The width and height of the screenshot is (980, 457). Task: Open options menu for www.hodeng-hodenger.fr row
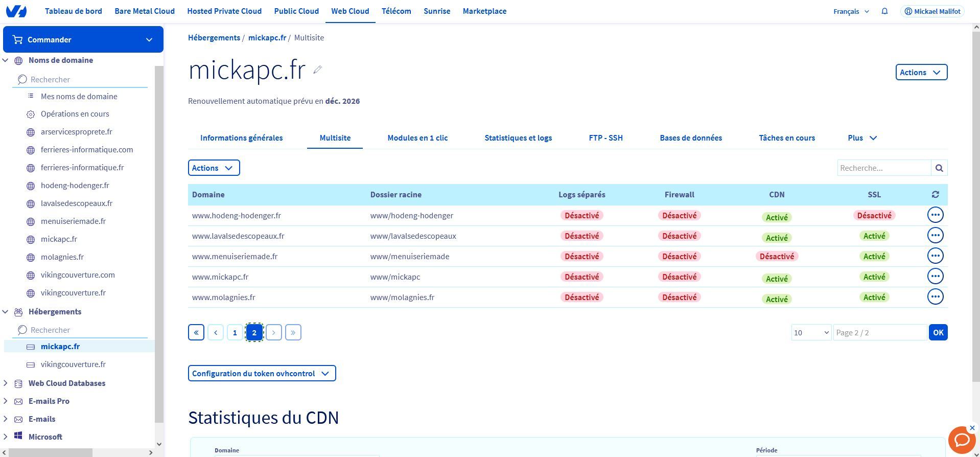point(935,215)
